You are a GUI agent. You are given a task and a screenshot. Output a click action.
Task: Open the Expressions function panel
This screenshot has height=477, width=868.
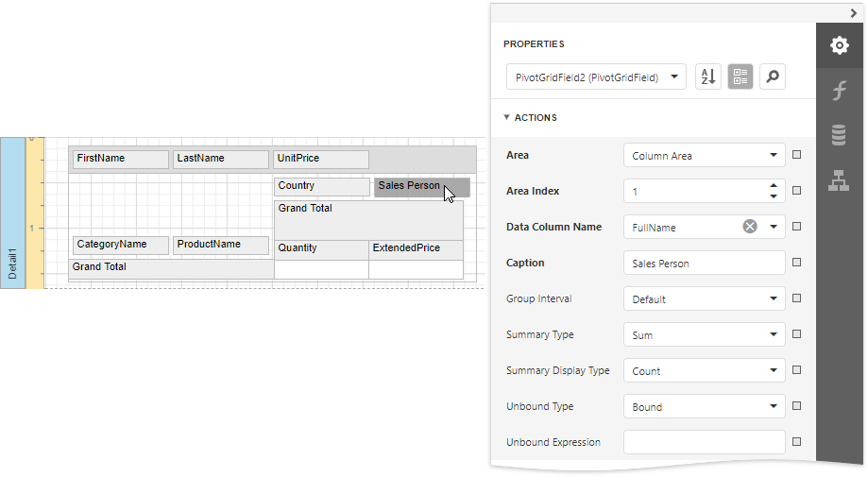pyautogui.click(x=839, y=91)
